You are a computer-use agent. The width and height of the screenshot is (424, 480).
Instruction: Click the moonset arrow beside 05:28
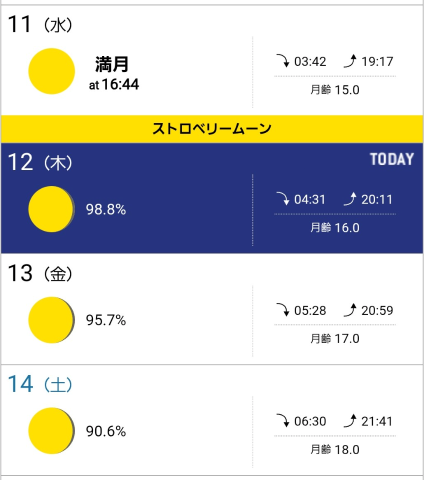(283, 310)
